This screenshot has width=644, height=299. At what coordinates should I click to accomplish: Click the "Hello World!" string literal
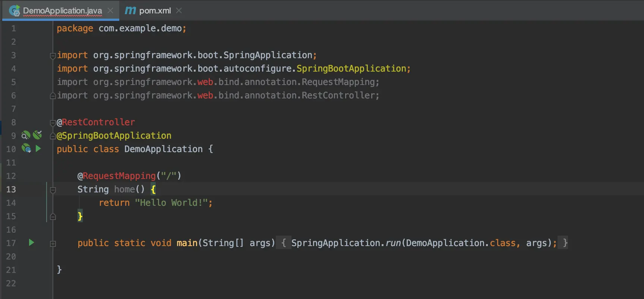point(171,203)
